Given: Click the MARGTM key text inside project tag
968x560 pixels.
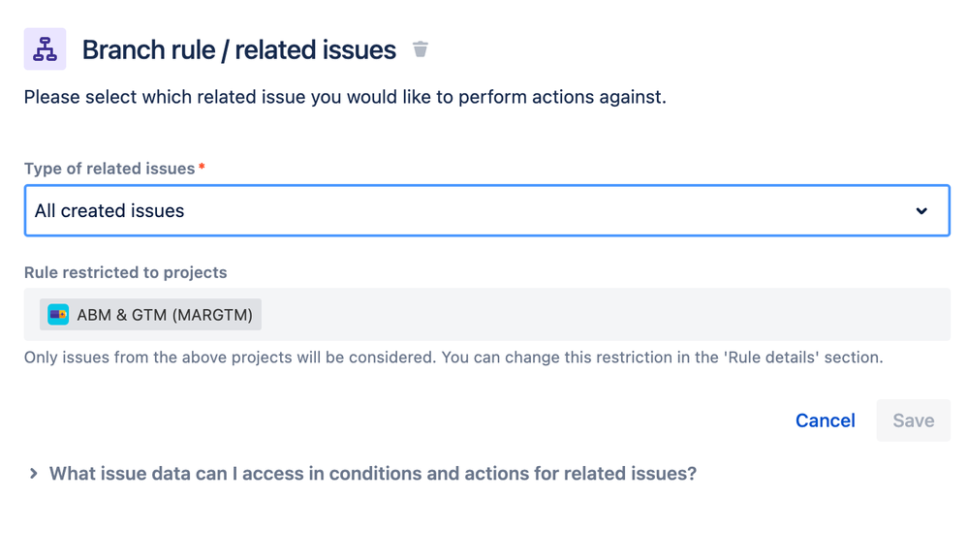Looking at the screenshot, I should [212, 315].
